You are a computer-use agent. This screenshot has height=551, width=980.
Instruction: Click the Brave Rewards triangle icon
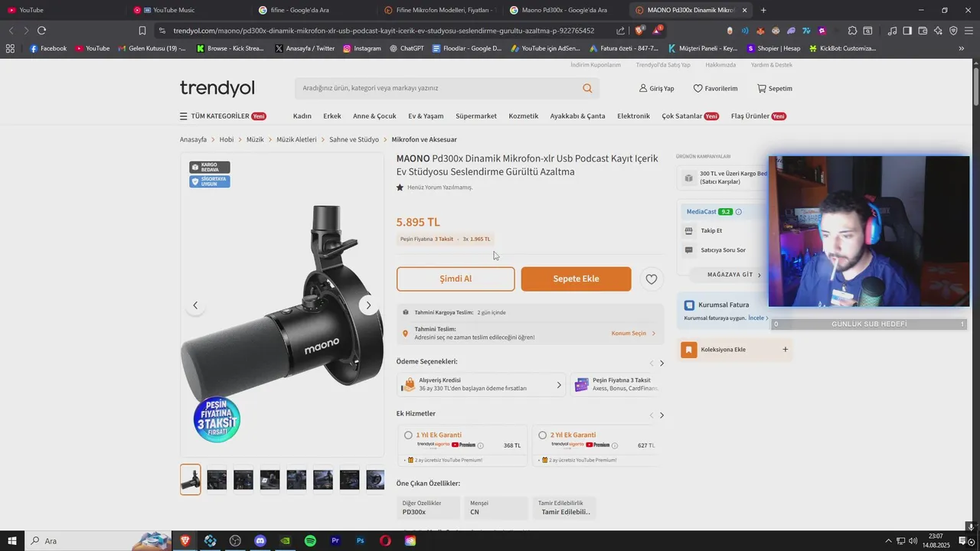tap(657, 31)
